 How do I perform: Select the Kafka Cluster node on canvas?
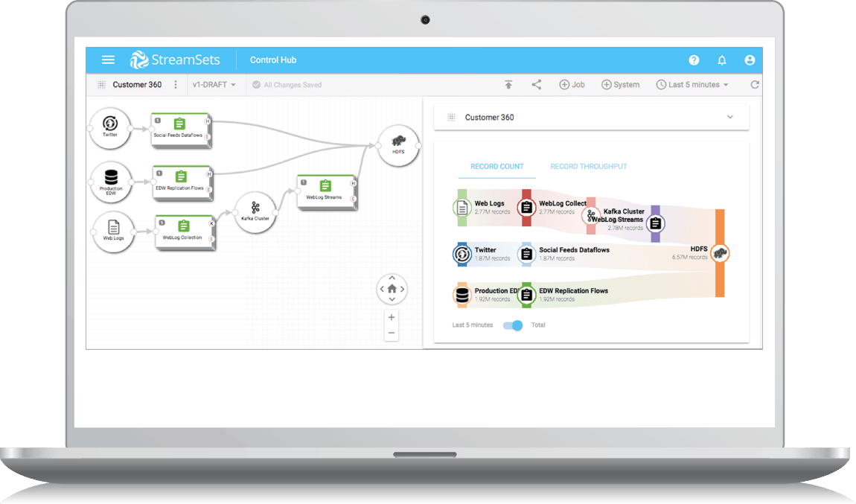[x=255, y=212]
